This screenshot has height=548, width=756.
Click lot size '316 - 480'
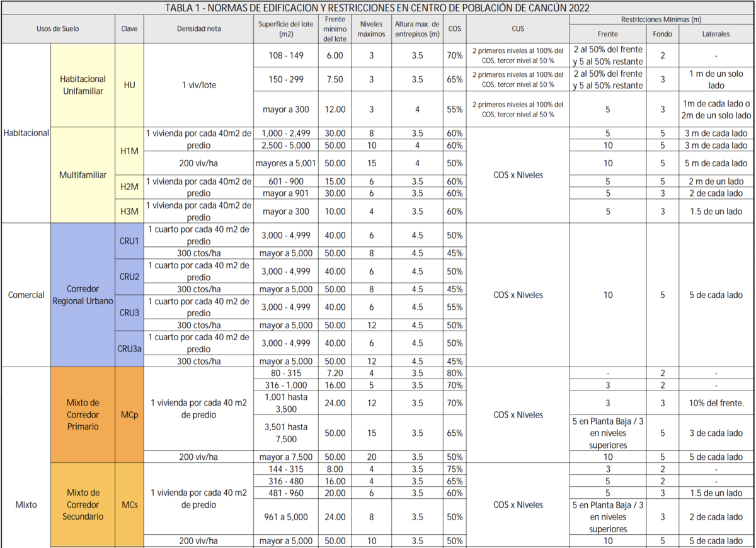pyautogui.click(x=286, y=481)
